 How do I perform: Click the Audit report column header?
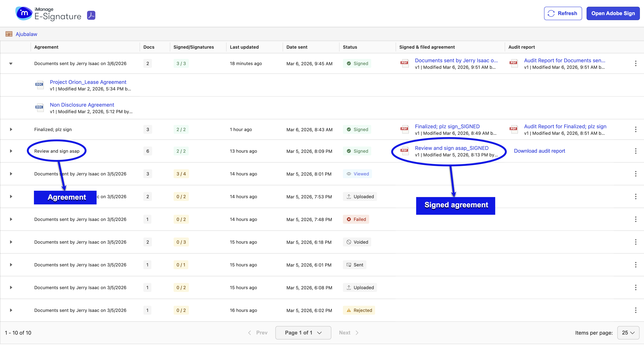[x=522, y=47]
